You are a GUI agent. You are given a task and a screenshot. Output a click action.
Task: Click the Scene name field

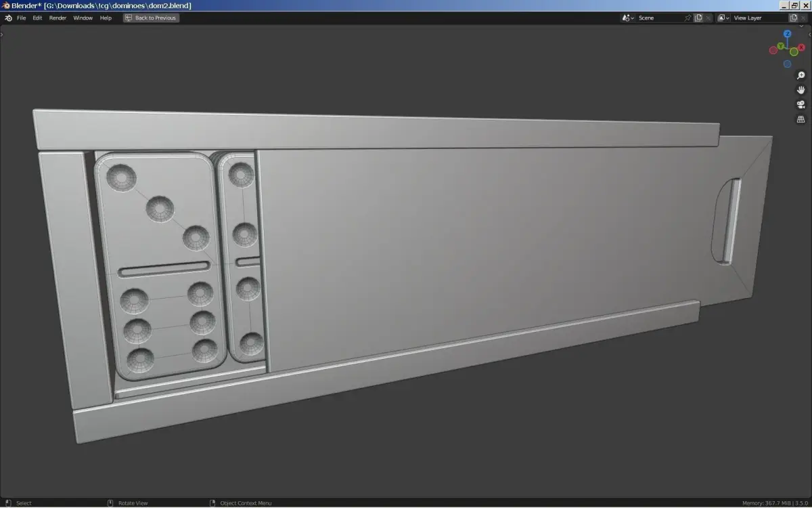659,18
